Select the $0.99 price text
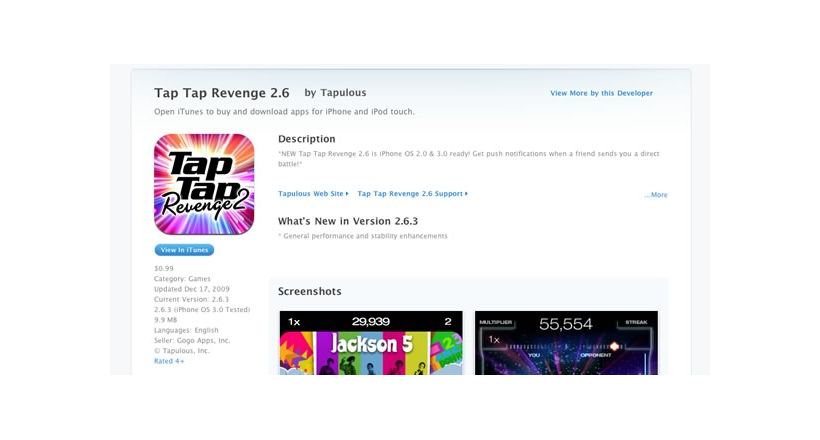820x440 pixels. [x=164, y=268]
